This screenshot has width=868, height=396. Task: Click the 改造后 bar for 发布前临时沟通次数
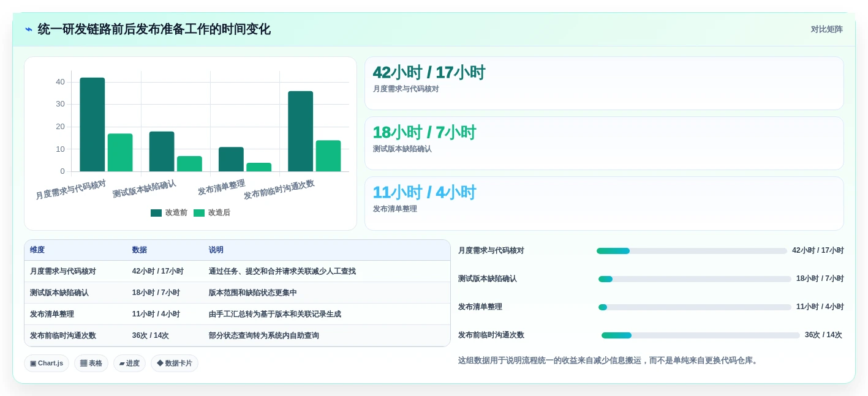point(328,156)
